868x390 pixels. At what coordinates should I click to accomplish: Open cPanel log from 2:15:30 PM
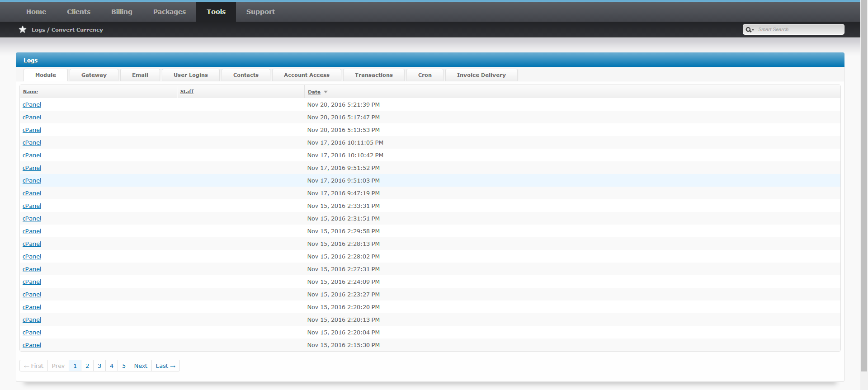point(32,345)
